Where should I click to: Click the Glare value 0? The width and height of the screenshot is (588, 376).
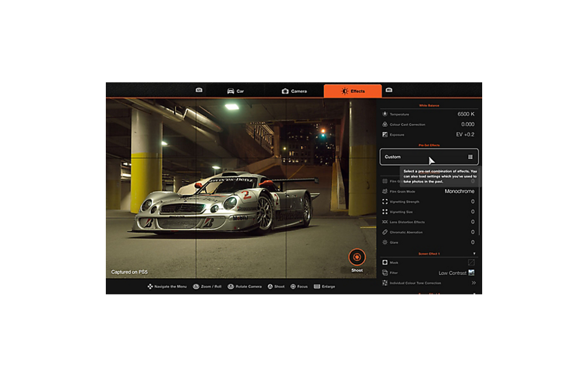tap(473, 242)
